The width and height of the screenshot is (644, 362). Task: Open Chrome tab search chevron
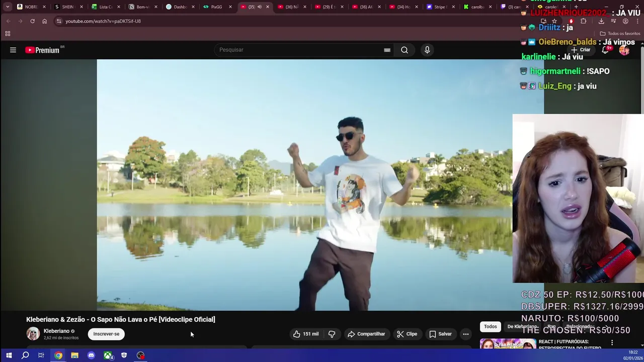(x=8, y=7)
